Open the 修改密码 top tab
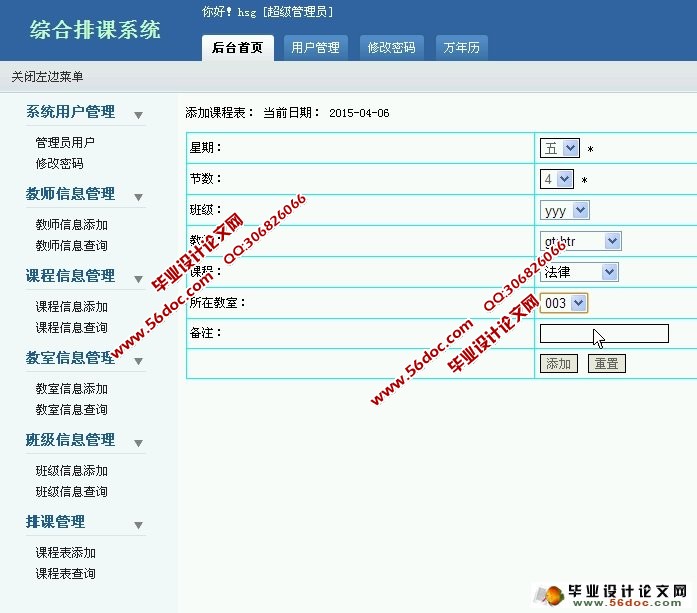 391,47
